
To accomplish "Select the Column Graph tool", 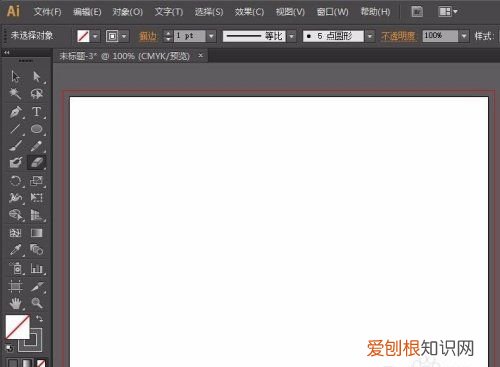I will click(x=37, y=268).
